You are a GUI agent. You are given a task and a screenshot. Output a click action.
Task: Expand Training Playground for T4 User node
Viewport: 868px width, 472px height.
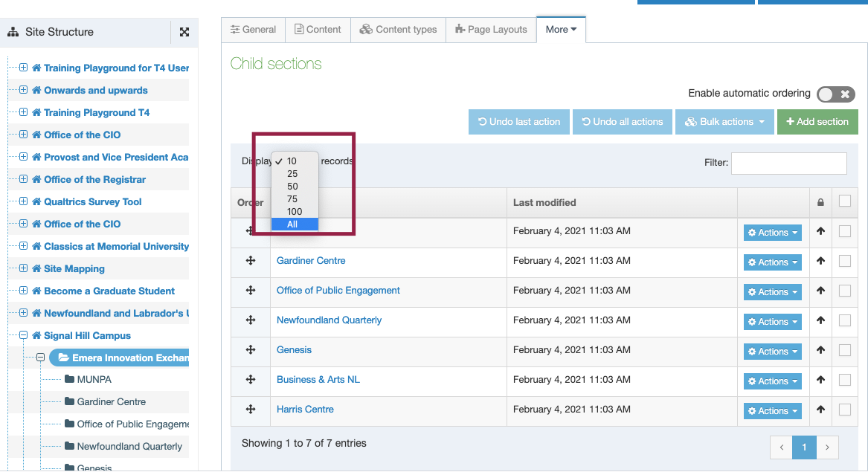click(23, 68)
